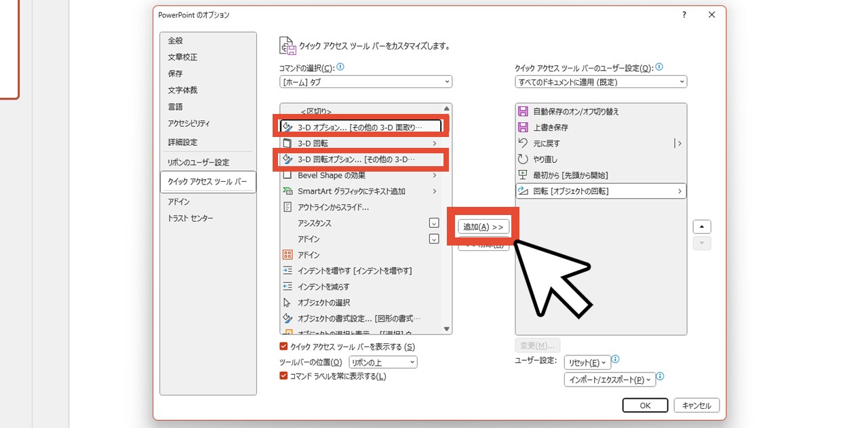This screenshot has height=428, width=868.
Task: Open 文章校正 options category
Action: (208, 57)
